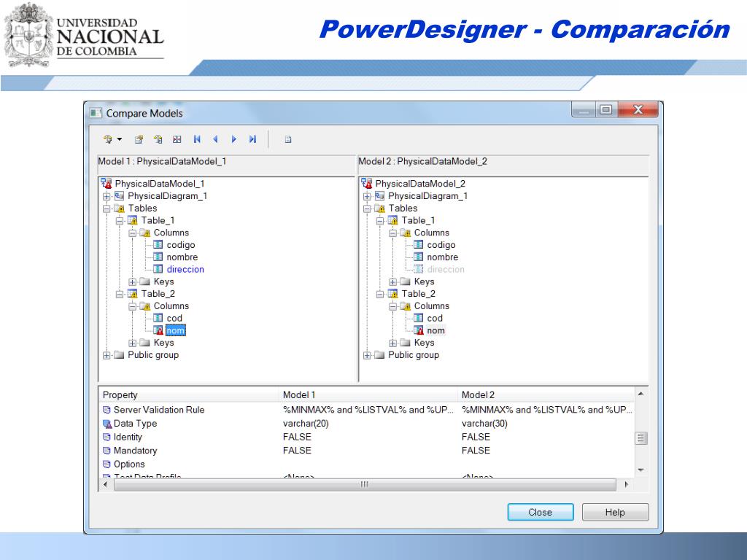Click the Help button

click(x=615, y=513)
